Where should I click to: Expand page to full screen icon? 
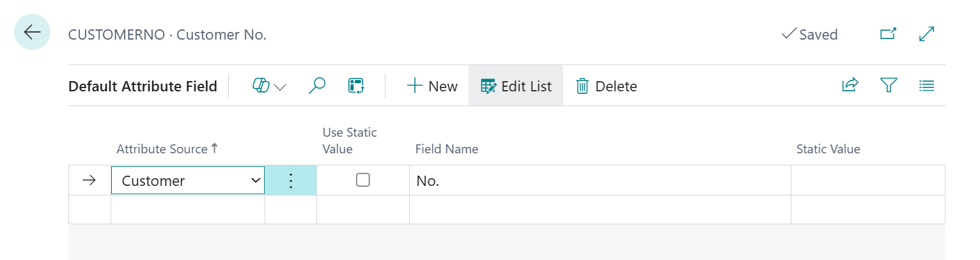point(926,34)
